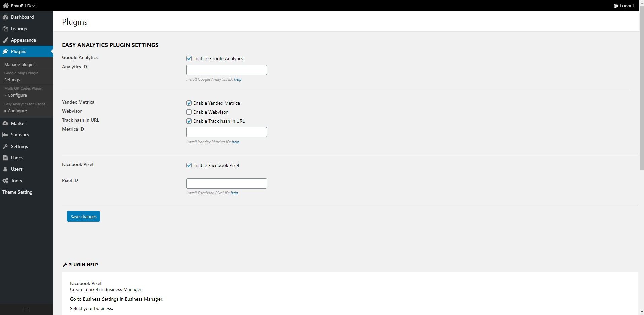
Task: View Statistics via the chart icon
Action: coord(5,135)
